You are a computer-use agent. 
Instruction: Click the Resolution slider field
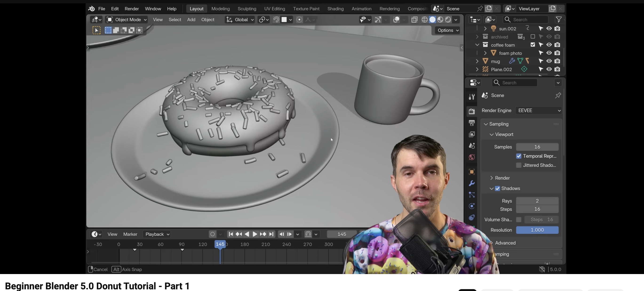537,230
